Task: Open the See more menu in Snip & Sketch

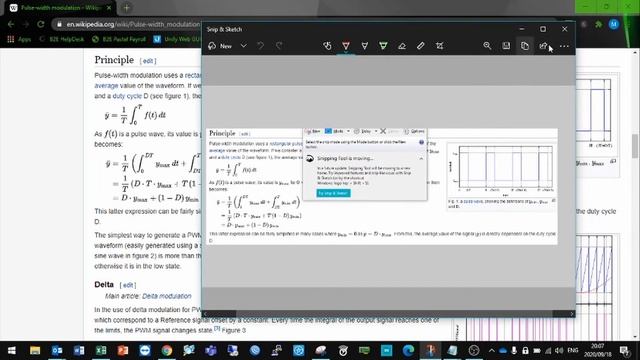Action: pos(564,46)
